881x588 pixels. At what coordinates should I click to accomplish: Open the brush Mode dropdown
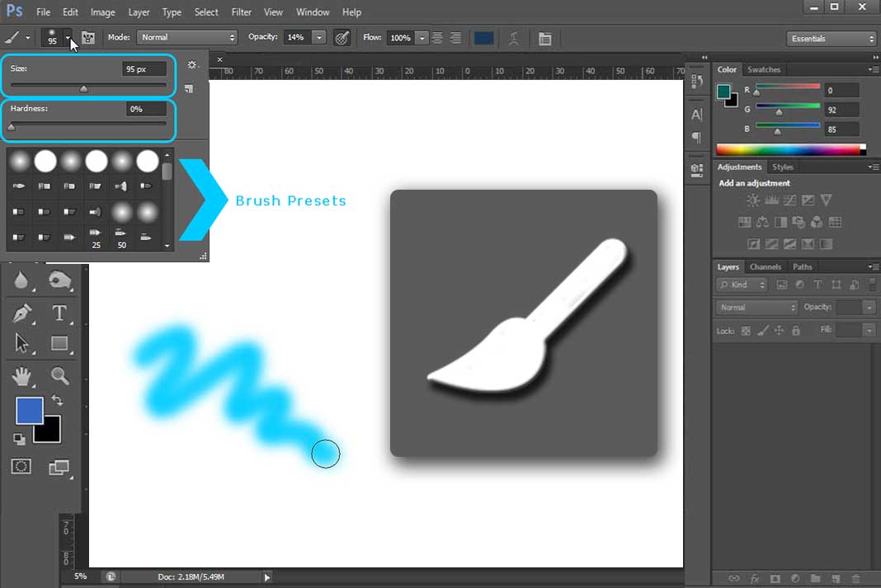187,37
